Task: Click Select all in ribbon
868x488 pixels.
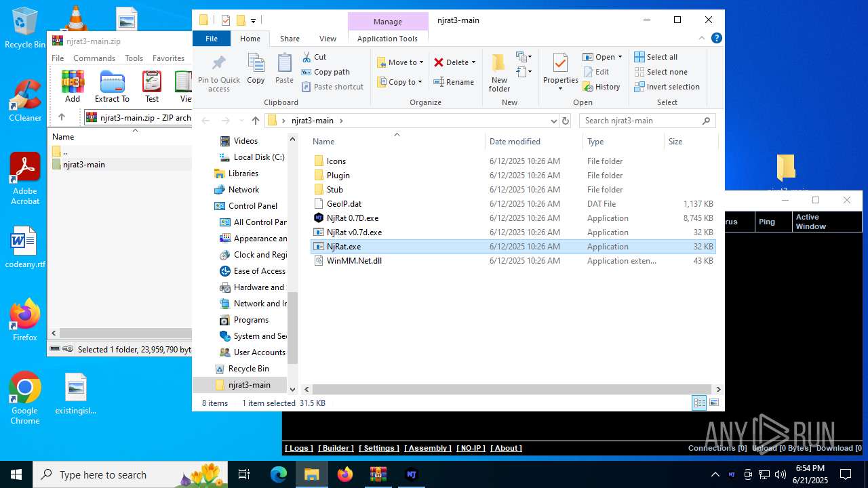Action: click(656, 57)
